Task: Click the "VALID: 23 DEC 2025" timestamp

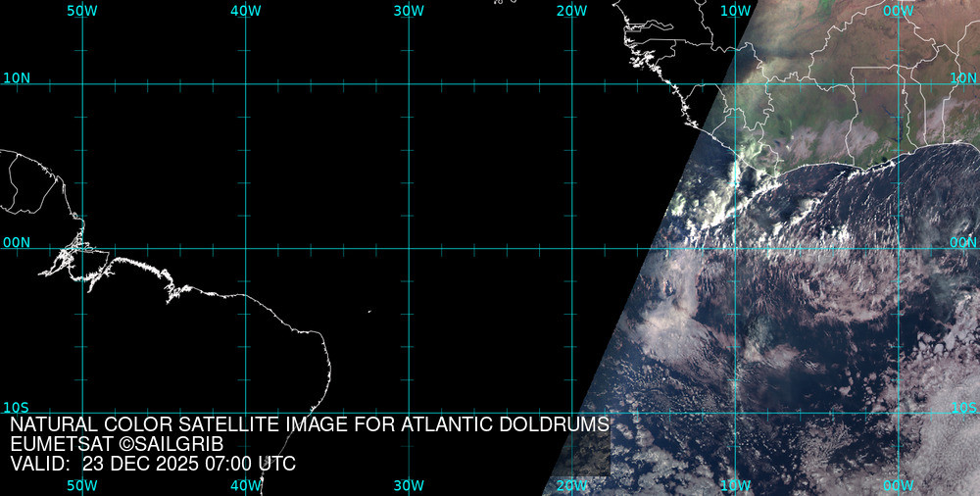Action: (153, 464)
